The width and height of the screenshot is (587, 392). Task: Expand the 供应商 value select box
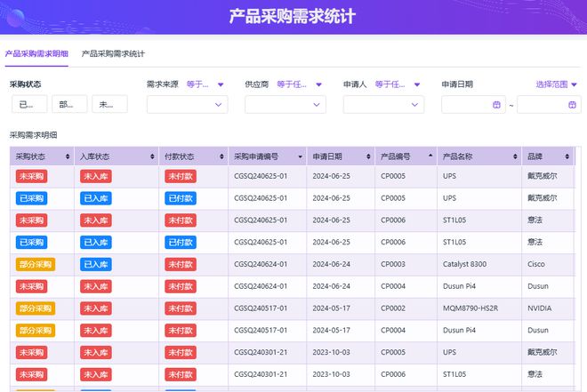tap(285, 105)
